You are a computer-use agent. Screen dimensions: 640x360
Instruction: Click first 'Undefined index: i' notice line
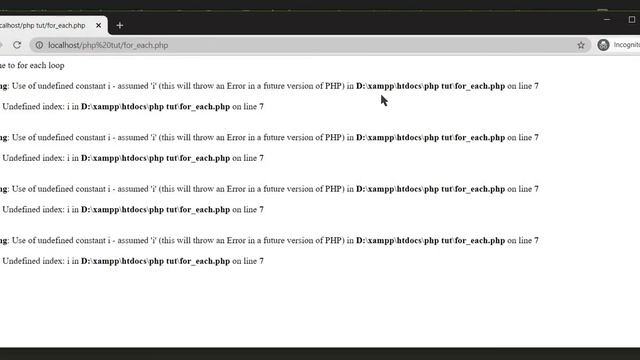tap(132, 107)
